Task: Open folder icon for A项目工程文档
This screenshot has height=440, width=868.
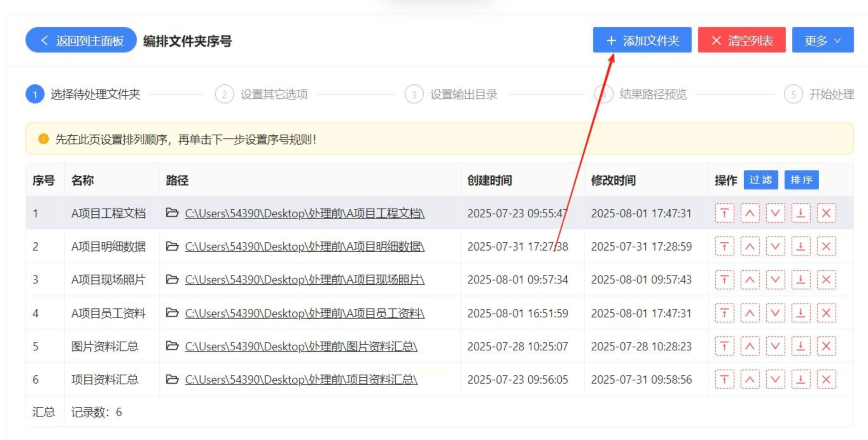Action: [172, 213]
